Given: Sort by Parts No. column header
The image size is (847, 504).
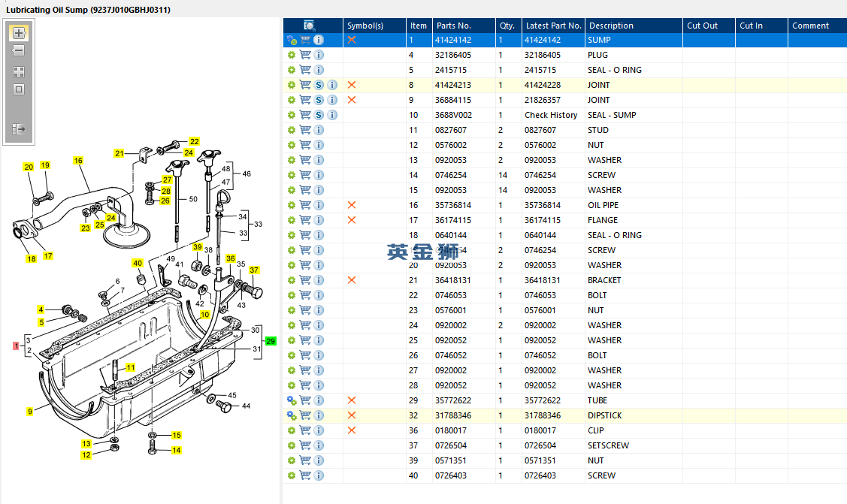Looking at the screenshot, I should click(454, 26).
